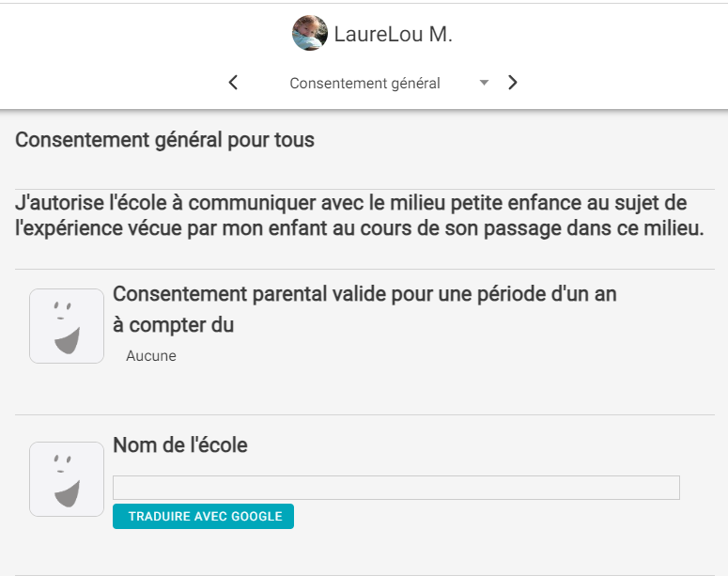Click smiley face icon beside Nom de l'école
The width and height of the screenshot is (728, 576).
tap(67, 479)
